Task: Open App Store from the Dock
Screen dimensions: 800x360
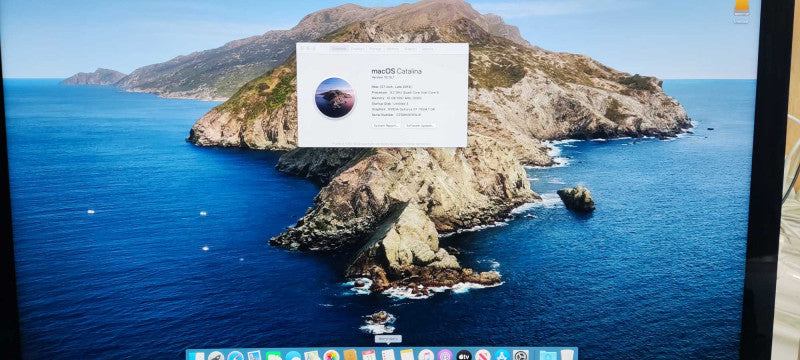Action: click(502, 355)
